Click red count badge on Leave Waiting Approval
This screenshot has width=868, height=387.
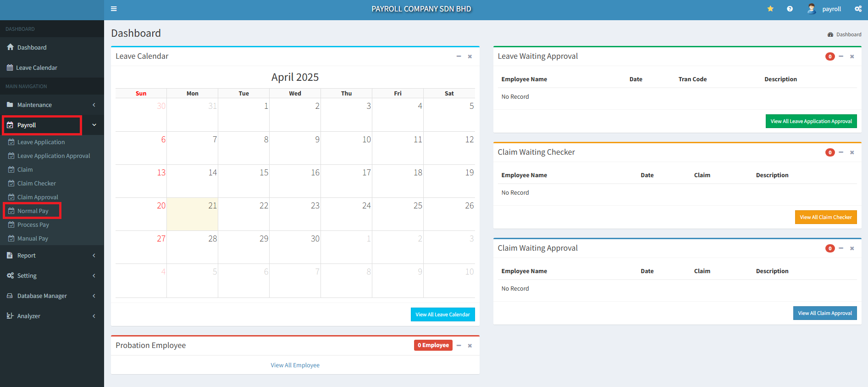829,56
